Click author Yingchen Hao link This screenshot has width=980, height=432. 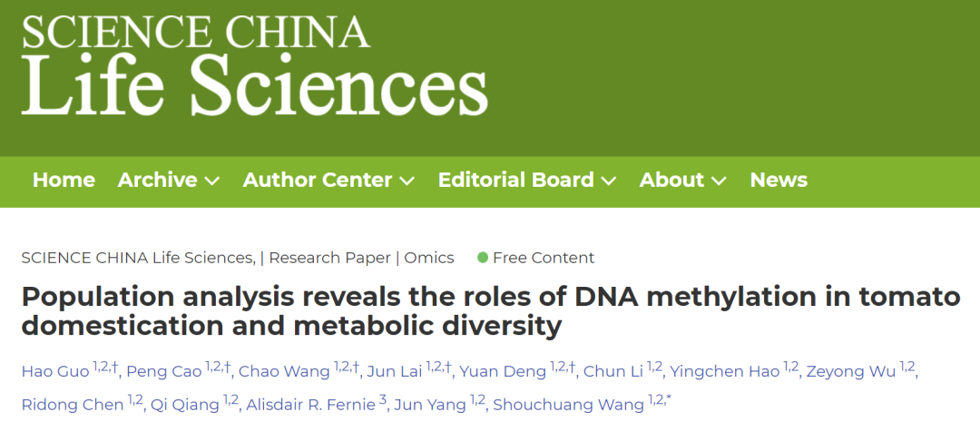725,371
